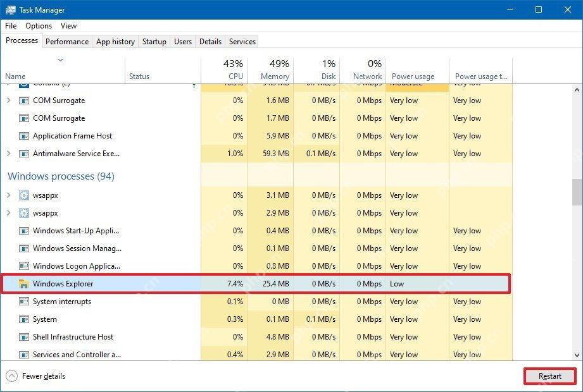583x392 pixels.
Task: Switch to the Services tab
Action: coord(242,42)
